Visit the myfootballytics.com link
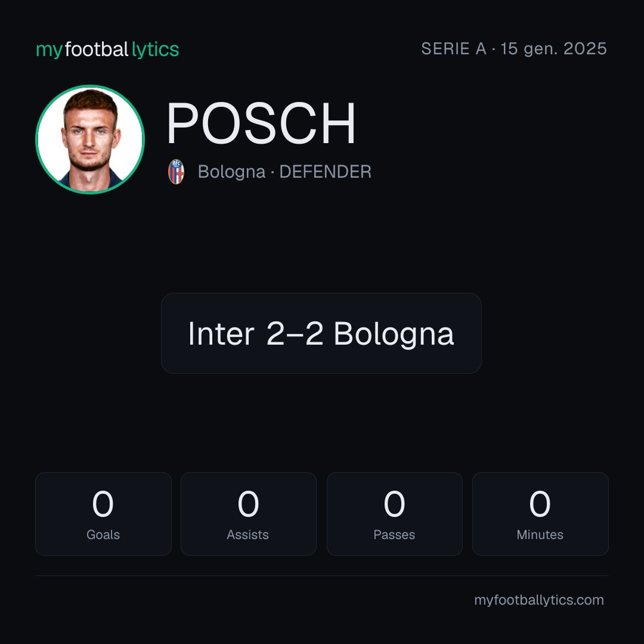Image resolution: width=644 pixels, height=644 pixels. 539,600
